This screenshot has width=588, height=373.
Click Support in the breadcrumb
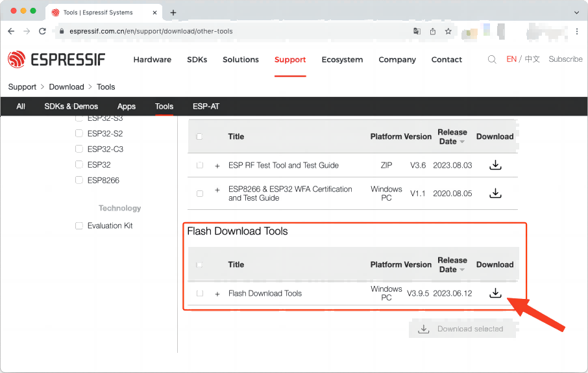pyautogui.click(x=22, y=87)
